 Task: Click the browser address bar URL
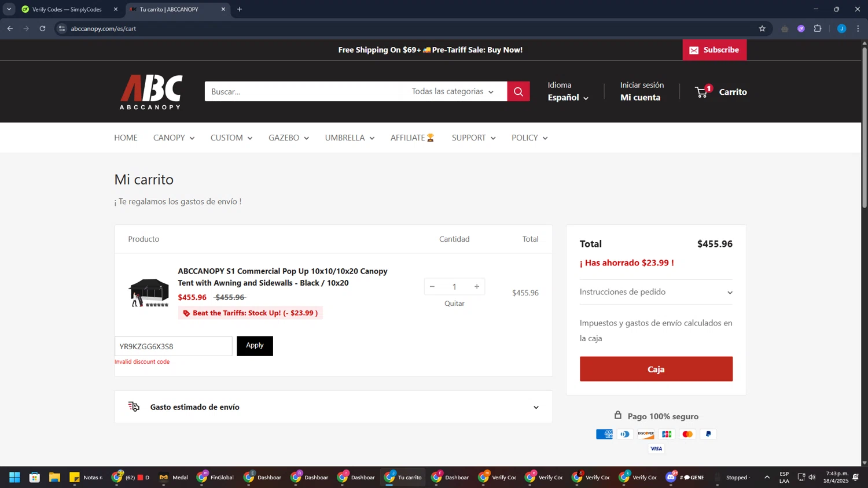point(104,28)
